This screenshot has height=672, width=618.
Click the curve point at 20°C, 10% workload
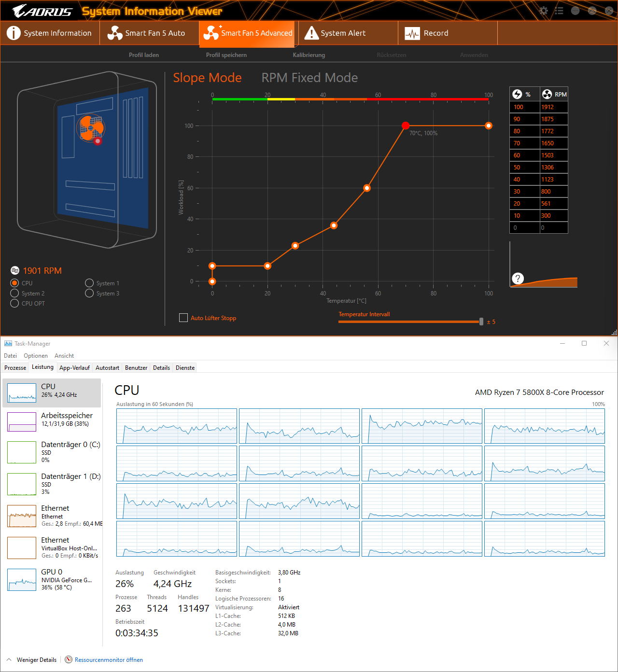[267, 266]
